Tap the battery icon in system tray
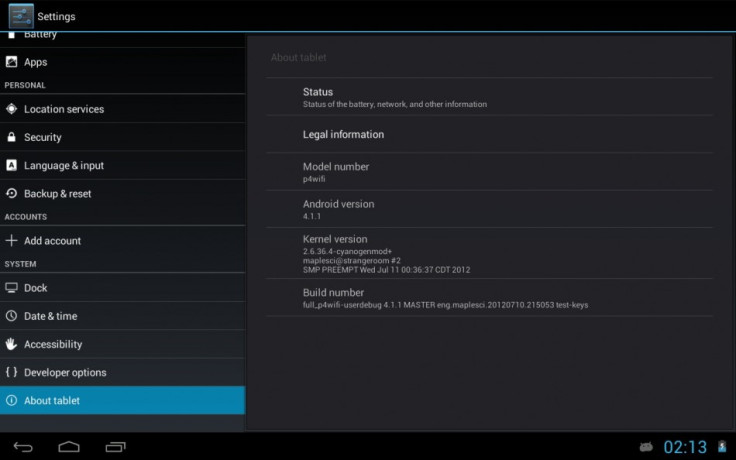 [722, 447]
